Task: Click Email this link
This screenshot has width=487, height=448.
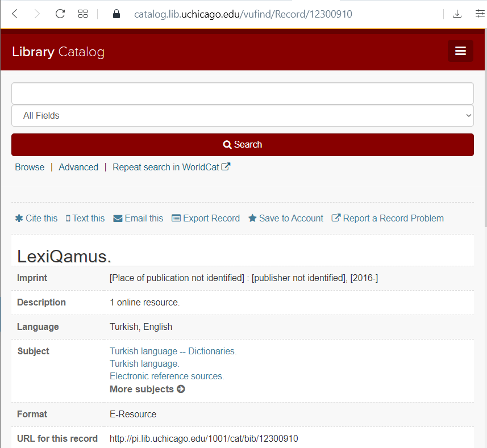Action: [x=138, y=219]
